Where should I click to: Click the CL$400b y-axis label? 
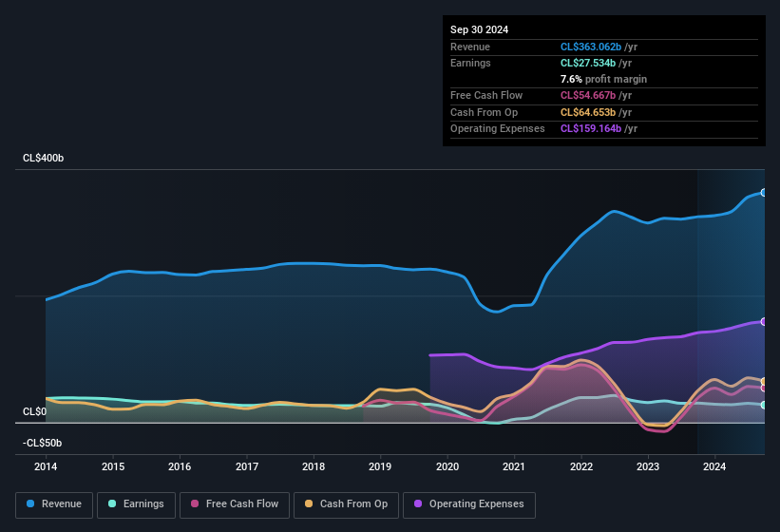tap(44, 158)
